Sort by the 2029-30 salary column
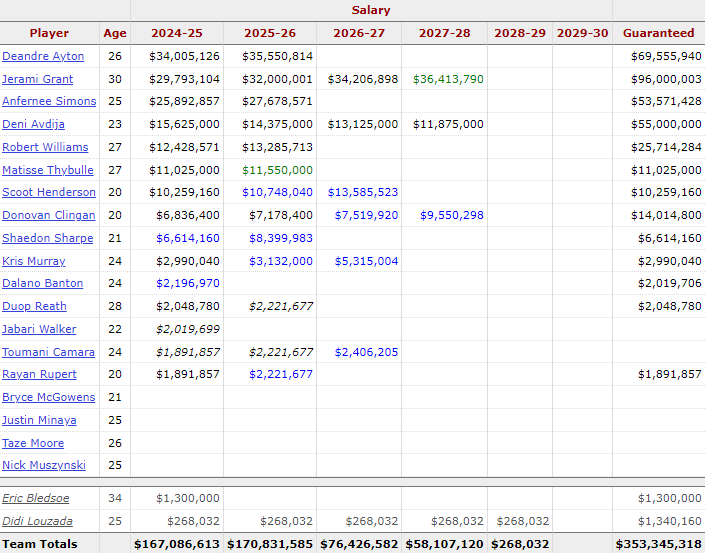Viewport: 705px width, 553px height. pos(582,33)
